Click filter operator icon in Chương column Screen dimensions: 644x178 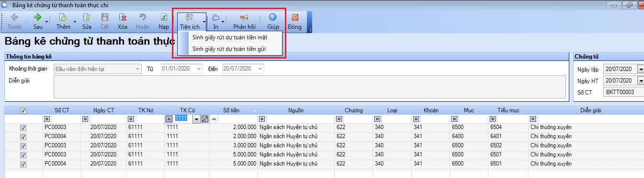[339, 119]
